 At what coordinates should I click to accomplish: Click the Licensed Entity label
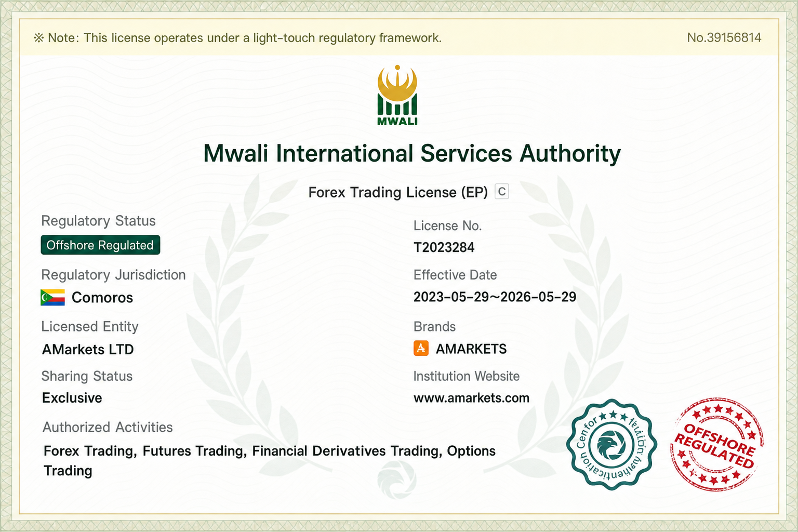pyautogui.click(x=90, y=327)
